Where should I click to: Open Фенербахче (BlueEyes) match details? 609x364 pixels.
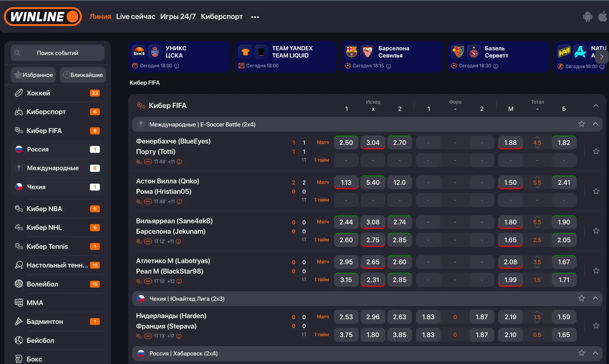[173, 141]
